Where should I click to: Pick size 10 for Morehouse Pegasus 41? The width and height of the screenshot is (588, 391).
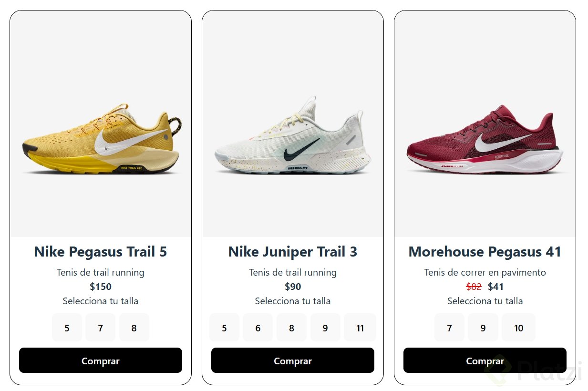point(518,328)
